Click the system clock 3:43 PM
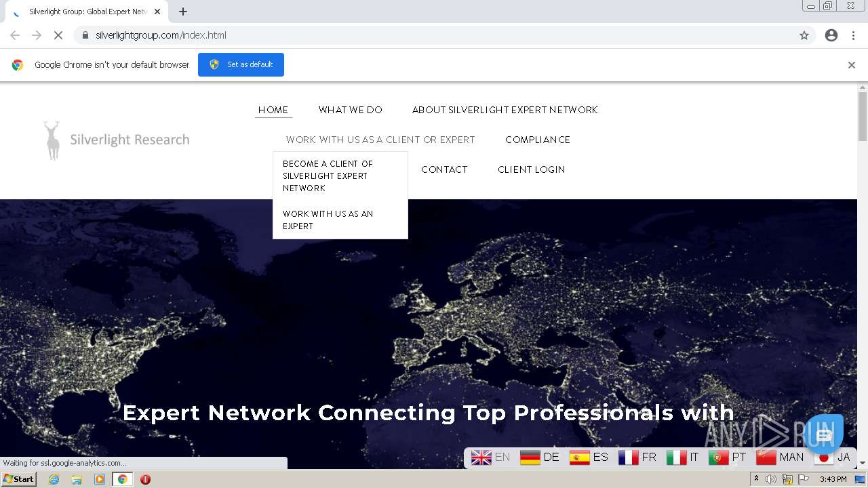This screenshot has width=868, height=488. tap(833, 479)
